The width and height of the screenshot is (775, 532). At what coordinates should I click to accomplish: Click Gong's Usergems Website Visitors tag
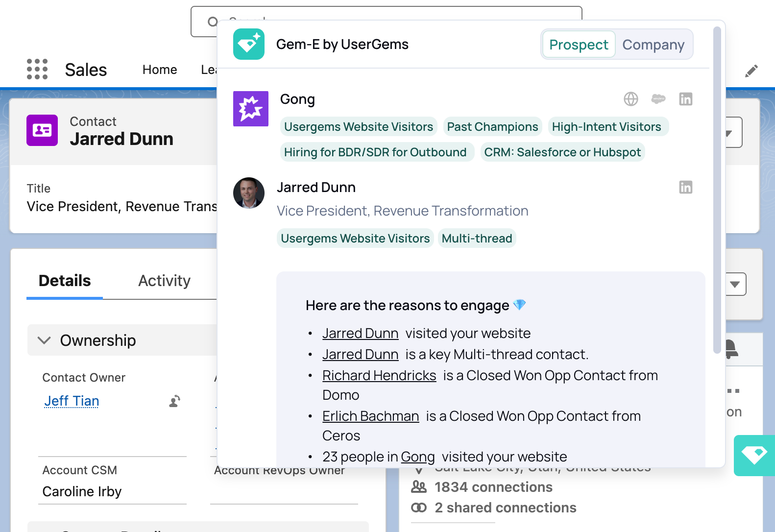(x=359, y=126)
